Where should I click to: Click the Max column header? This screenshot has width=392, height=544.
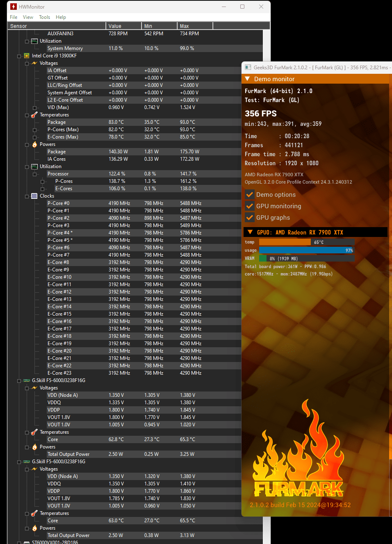point(195,26)
